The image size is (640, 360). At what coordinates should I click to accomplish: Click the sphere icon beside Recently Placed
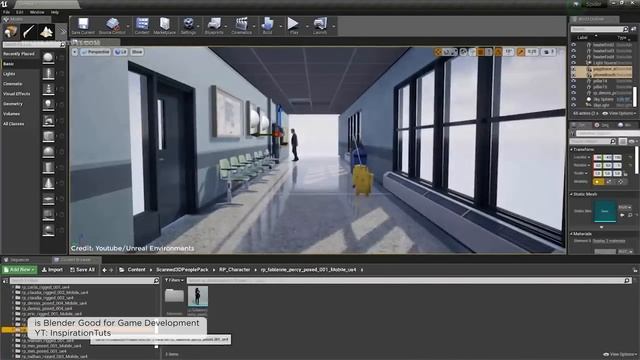(48, 58)
